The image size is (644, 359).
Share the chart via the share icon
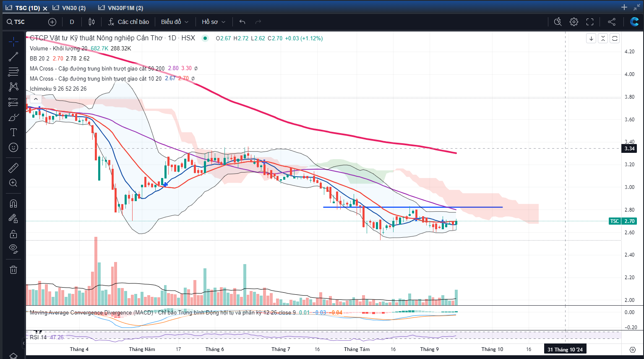pos(612,22)
